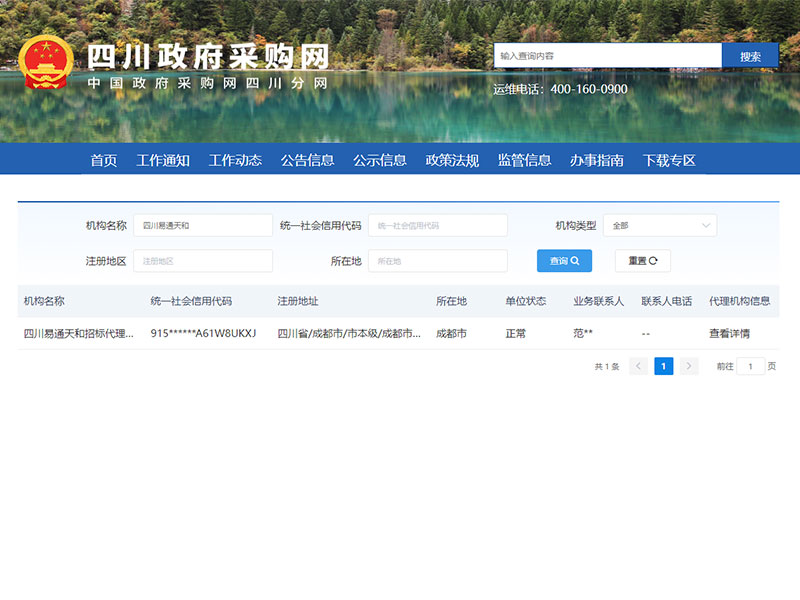800x600 pixels.
Task: Click the national emblem logo of 四川政府采购网
Action: click(x=44, y=62)
